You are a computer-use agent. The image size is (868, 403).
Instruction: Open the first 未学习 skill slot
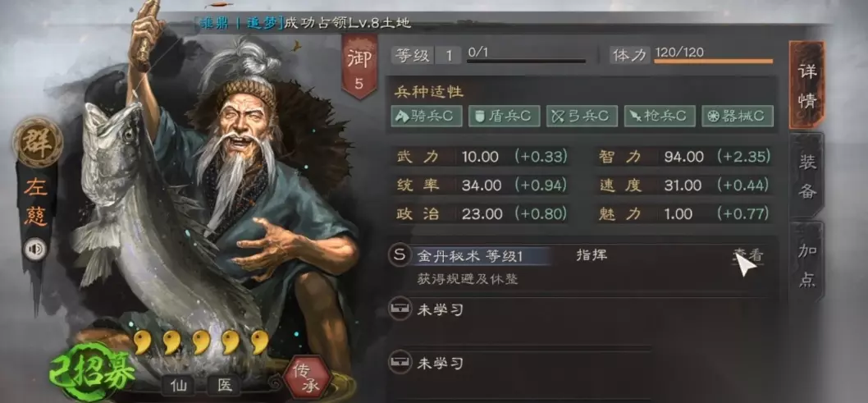(581, 310)
